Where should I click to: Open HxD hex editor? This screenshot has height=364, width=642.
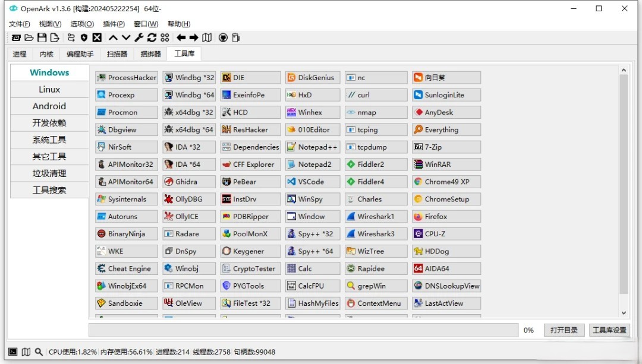tap(313, 95)
